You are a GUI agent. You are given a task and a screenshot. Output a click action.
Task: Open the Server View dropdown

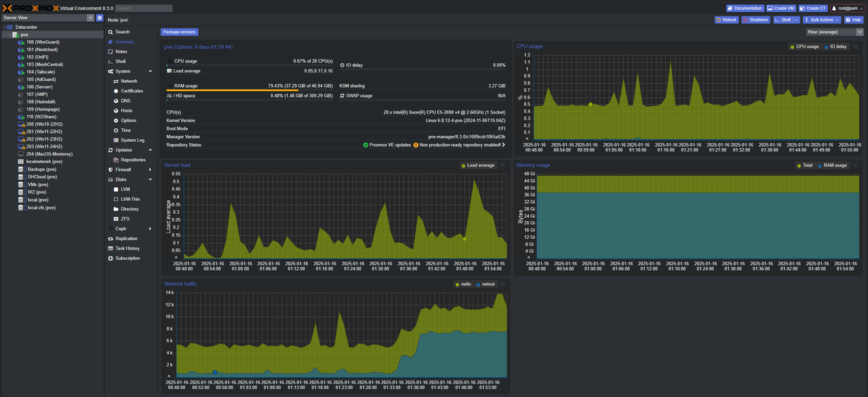90,18
